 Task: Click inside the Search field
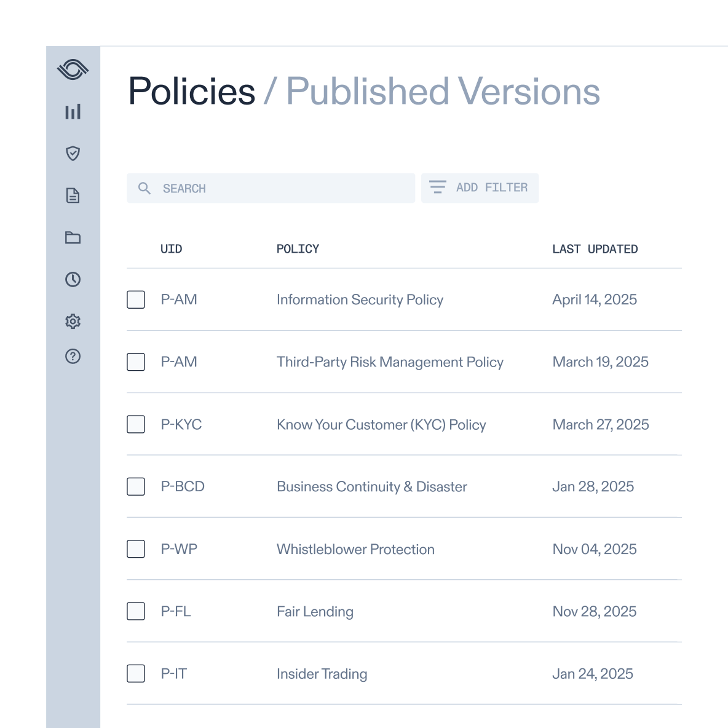[x=271, y=188]
